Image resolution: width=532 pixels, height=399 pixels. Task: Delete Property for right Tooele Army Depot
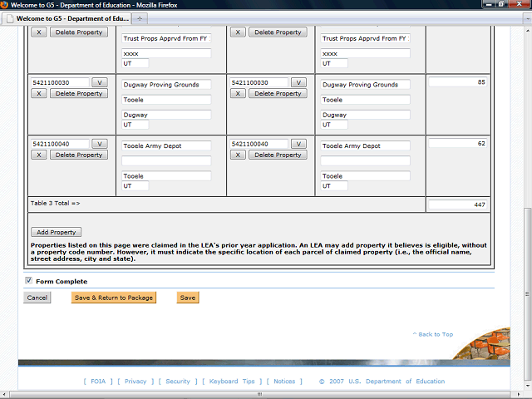278,155
